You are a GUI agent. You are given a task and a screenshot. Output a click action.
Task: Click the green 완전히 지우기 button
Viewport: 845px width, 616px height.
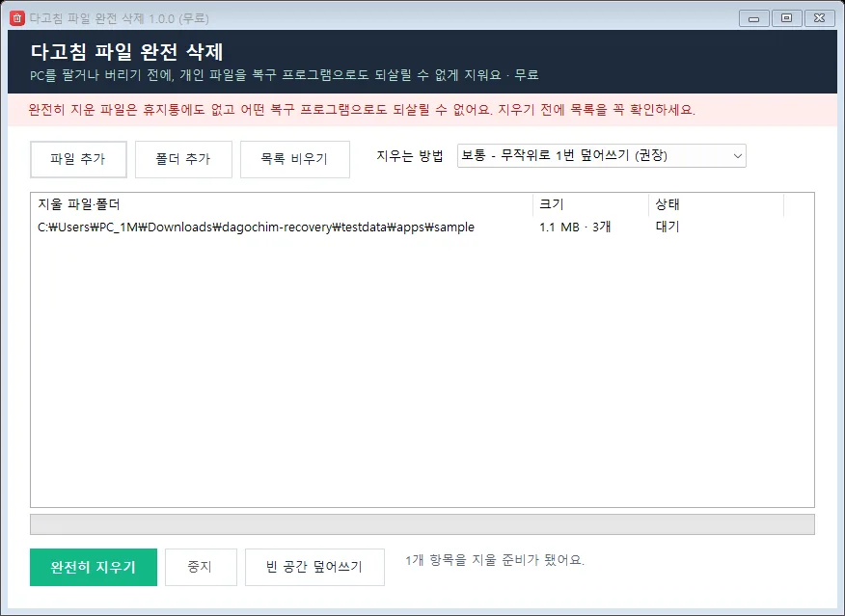coord(94,567)
